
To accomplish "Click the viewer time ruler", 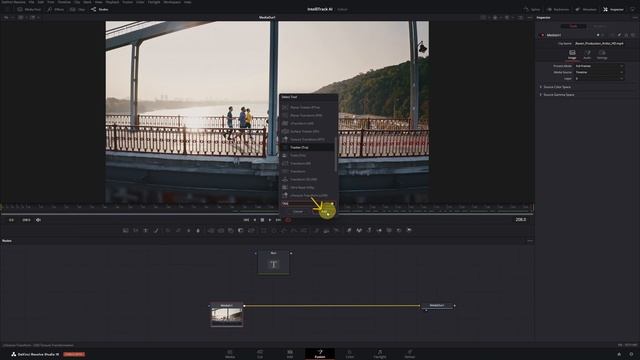I will click(266, 207).
